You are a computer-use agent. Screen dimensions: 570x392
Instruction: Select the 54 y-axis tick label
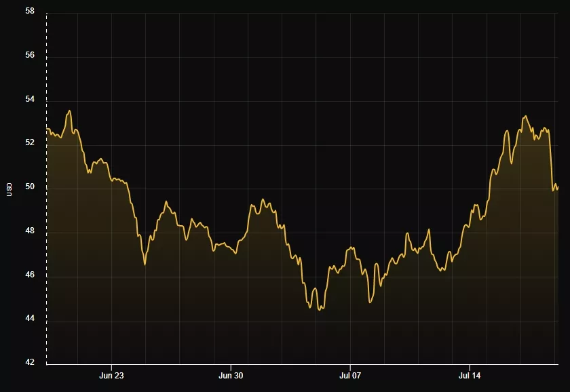click(x=30, y=100)
